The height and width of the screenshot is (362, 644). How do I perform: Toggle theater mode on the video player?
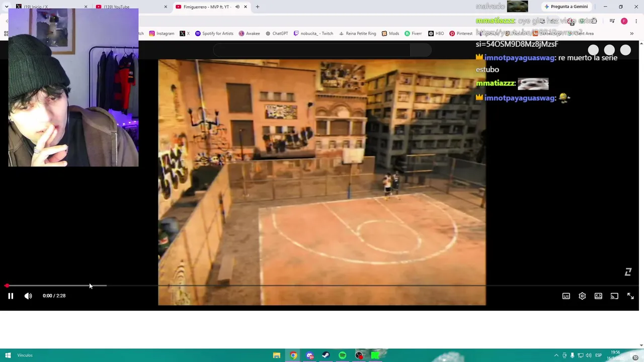(x=598, y=296)
